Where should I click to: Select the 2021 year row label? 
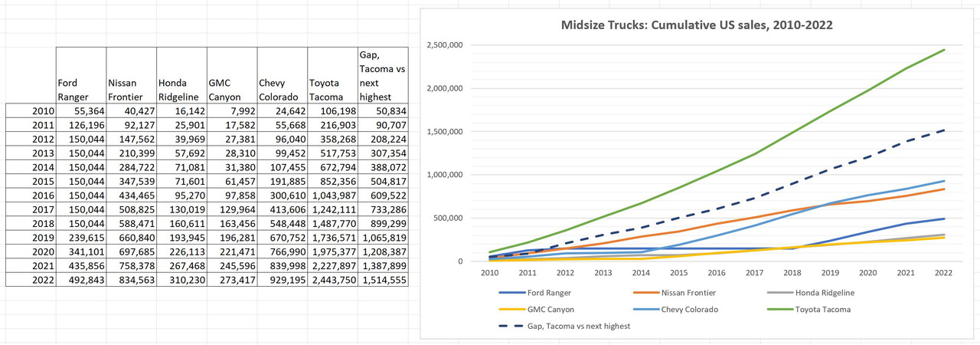coord(30,264)
